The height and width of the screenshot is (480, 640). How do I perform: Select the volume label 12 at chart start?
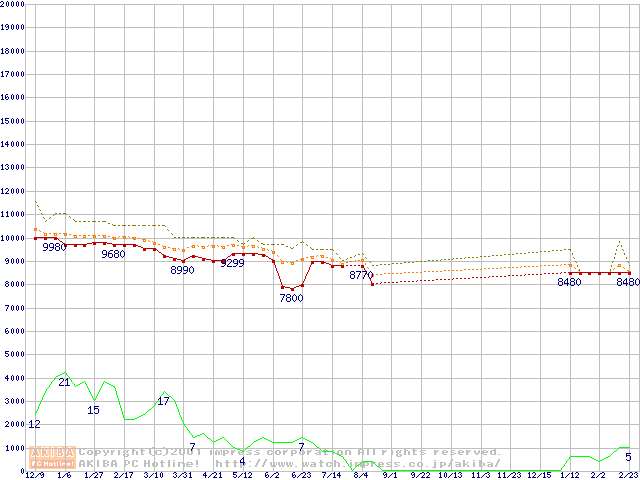(x=34, y=425)
